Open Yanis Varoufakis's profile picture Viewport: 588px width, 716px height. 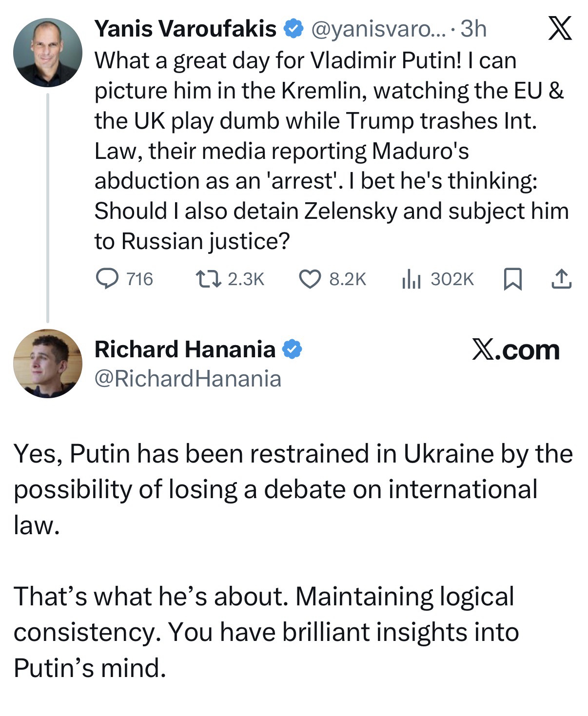tap(48, 53)
